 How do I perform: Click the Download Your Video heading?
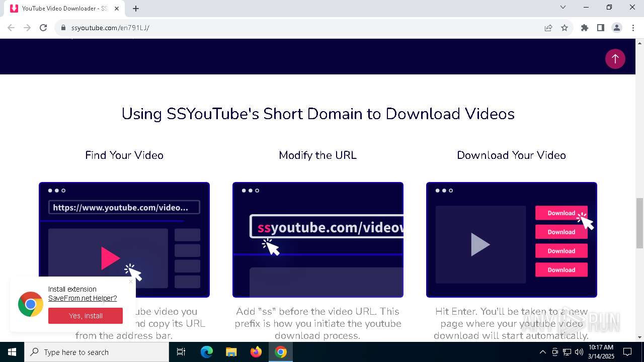point(512,155)
